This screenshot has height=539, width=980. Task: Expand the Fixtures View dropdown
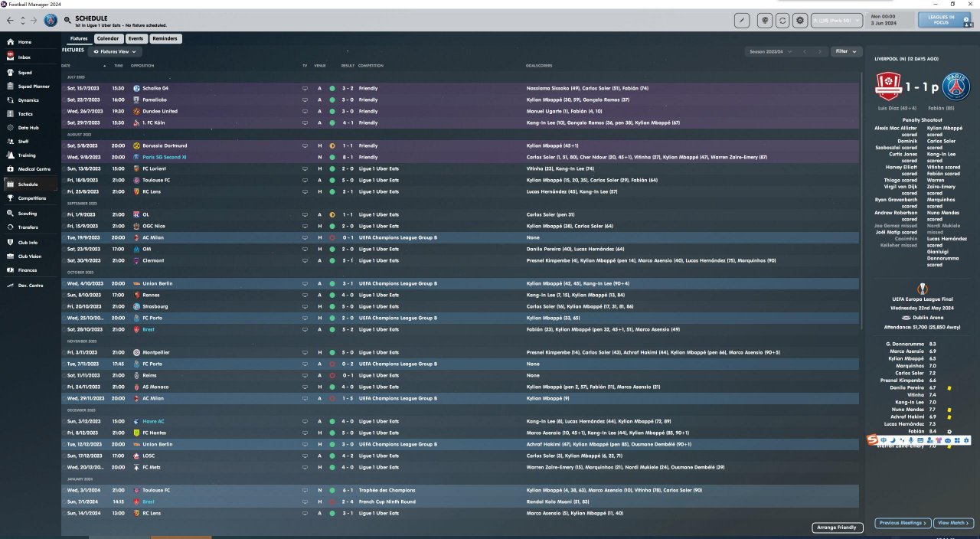pyautogui.click(x=115, y=51)
